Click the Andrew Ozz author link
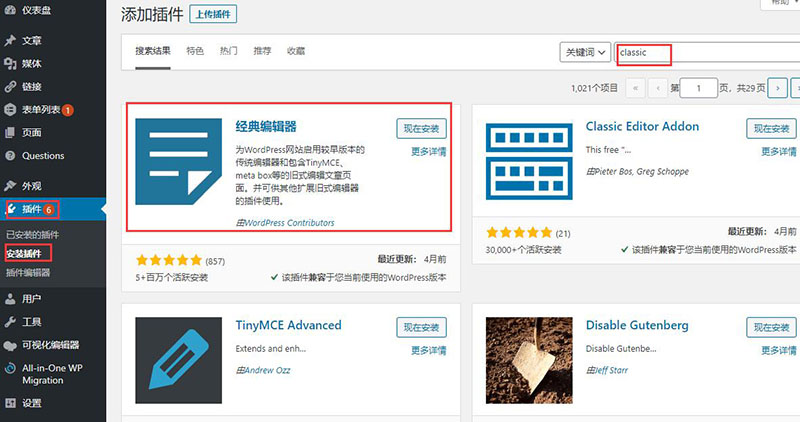Screen dimensions: 800x422 pyautogui.click(x=267, y=370)
